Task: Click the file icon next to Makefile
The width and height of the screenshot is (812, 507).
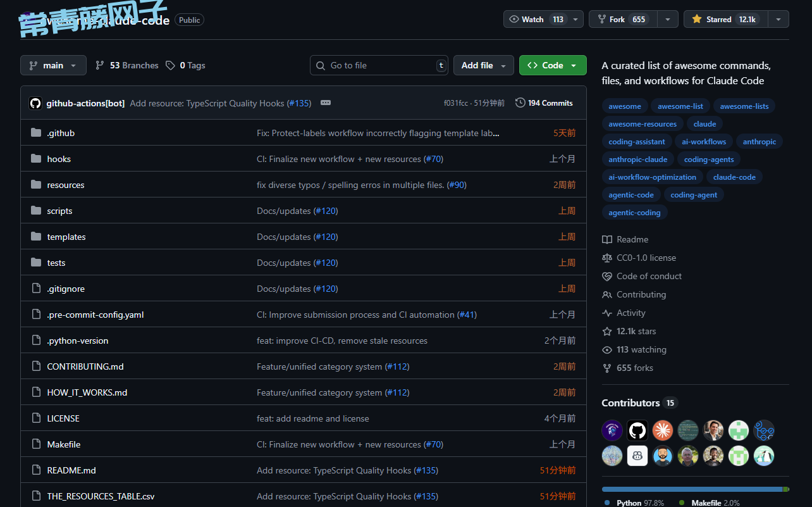Action: [x=36, y=444]
